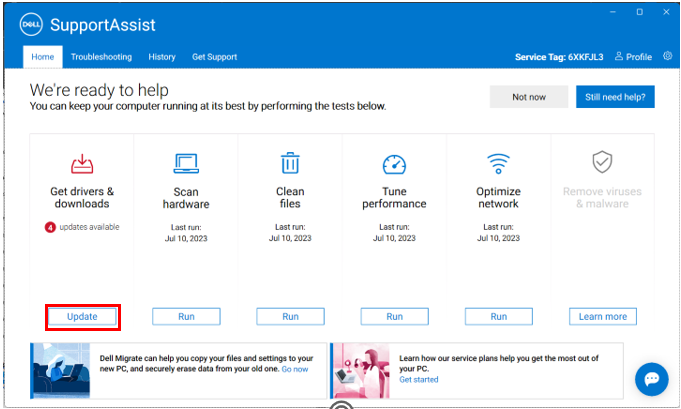Click the Learn more button

(603, 317)
